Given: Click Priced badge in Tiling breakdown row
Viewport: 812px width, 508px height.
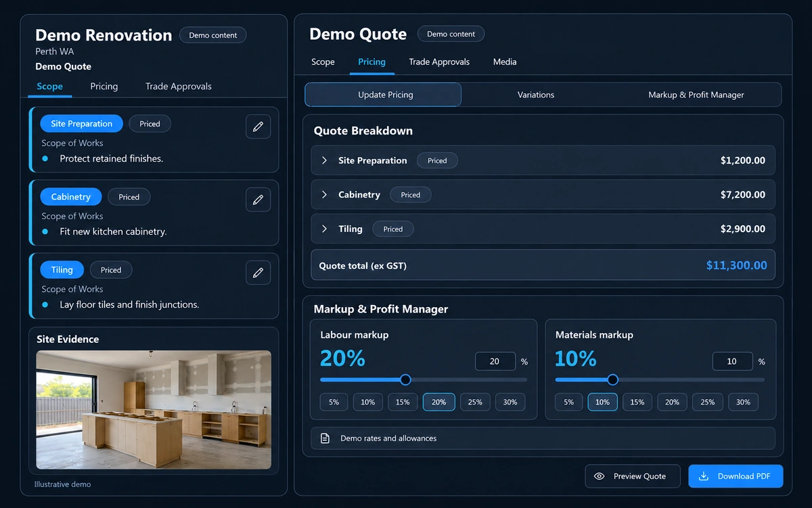Looking at the screenshot, I should click(x=392, y=229).
